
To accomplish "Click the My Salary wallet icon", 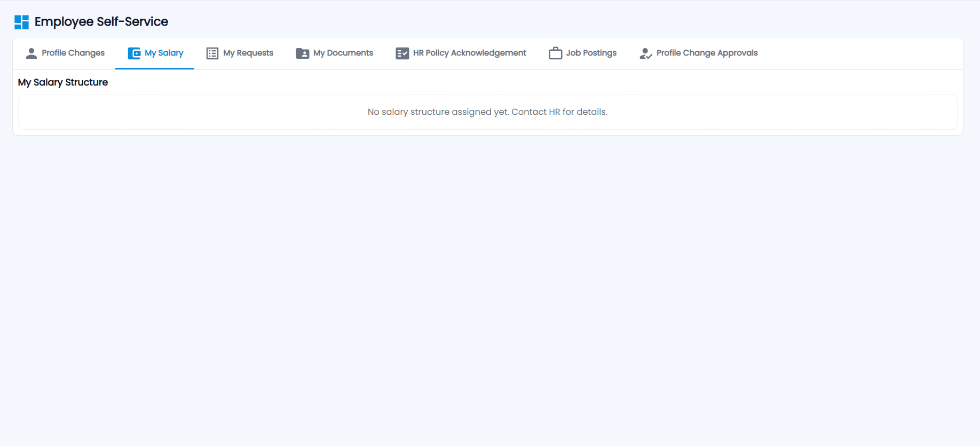I will coord(134,53).
